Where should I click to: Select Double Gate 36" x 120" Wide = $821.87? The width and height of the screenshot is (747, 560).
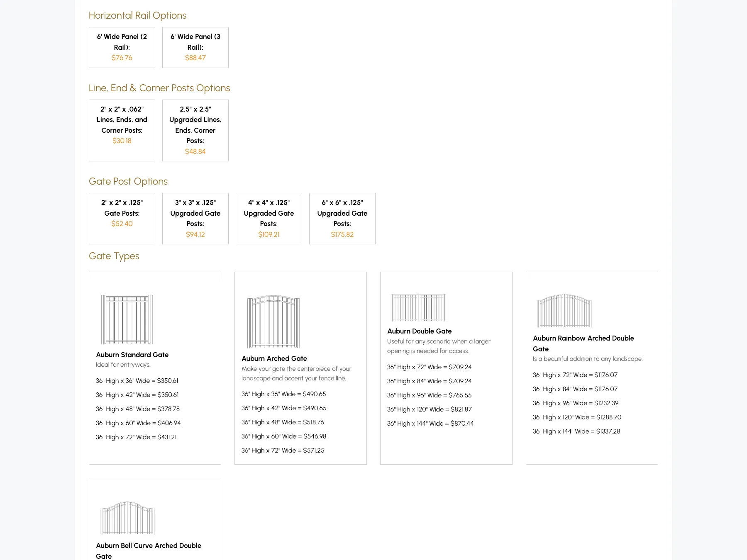tap(430, 409)
